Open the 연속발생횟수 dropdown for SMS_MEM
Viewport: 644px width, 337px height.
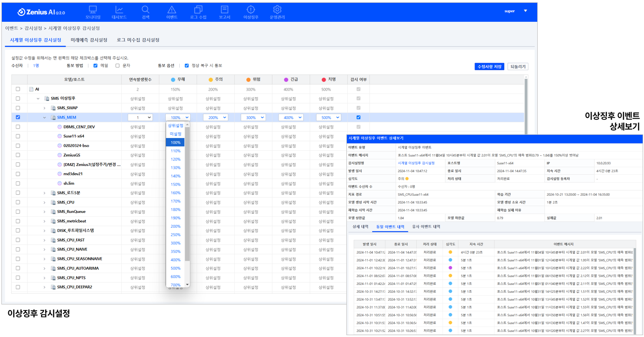coord(140,118)
